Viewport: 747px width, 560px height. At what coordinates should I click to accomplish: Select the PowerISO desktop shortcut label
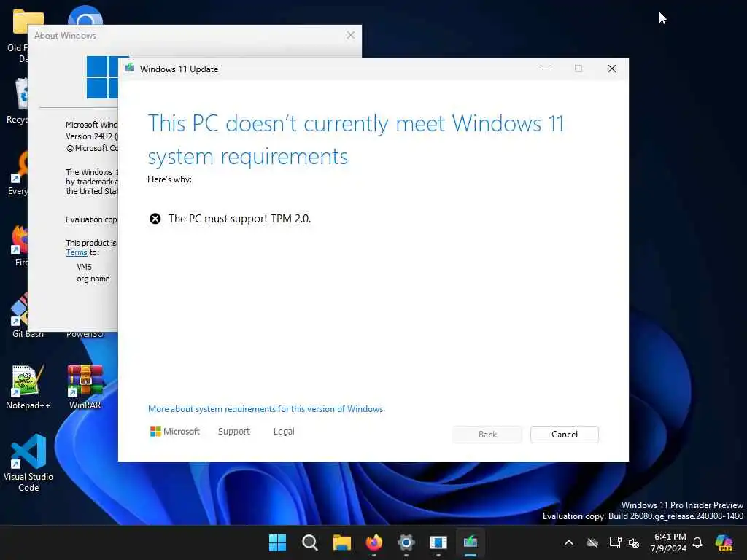tap(85, 334)
